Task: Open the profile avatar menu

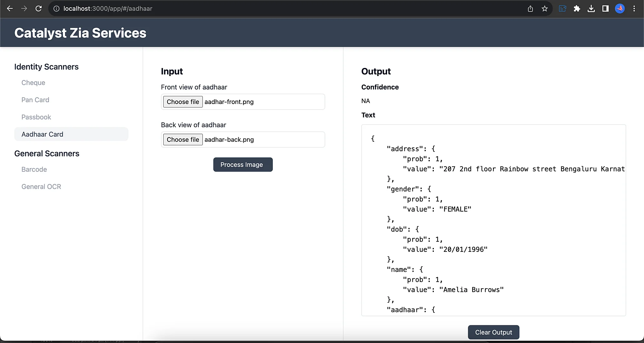Action: pyautogui.click(x=620, y=9)
